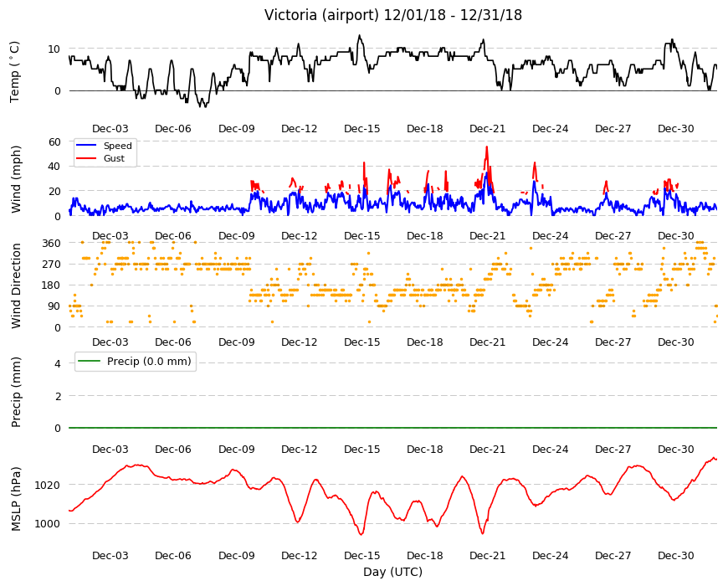Click the MSLP (hPa) axis label

tap(16, 499)
